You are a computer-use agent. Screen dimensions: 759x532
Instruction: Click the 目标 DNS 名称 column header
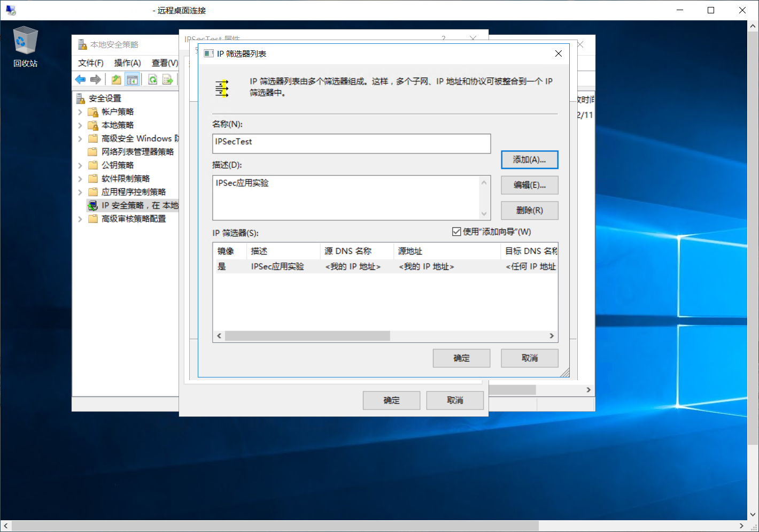click(530, 251)
